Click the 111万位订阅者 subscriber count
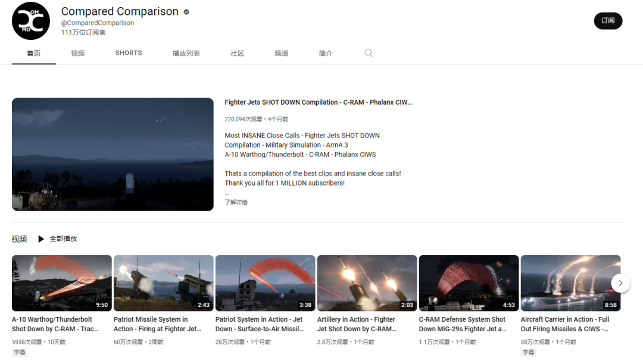Screen dimensions: 643x364 click(83, 32)
